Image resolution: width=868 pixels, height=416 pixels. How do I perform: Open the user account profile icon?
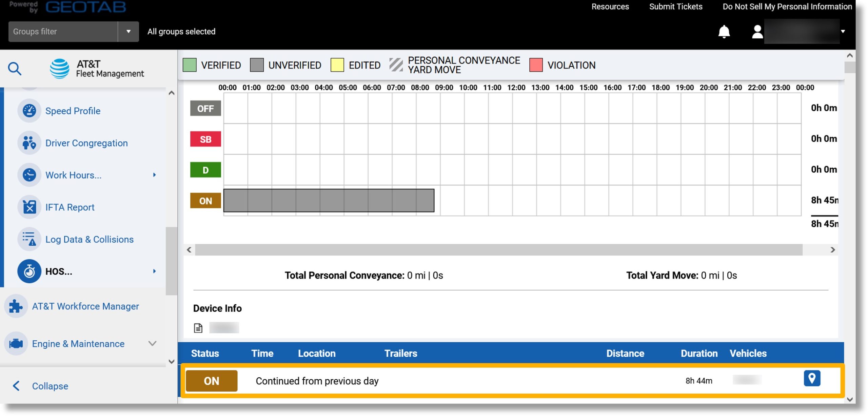coord(757,32)
